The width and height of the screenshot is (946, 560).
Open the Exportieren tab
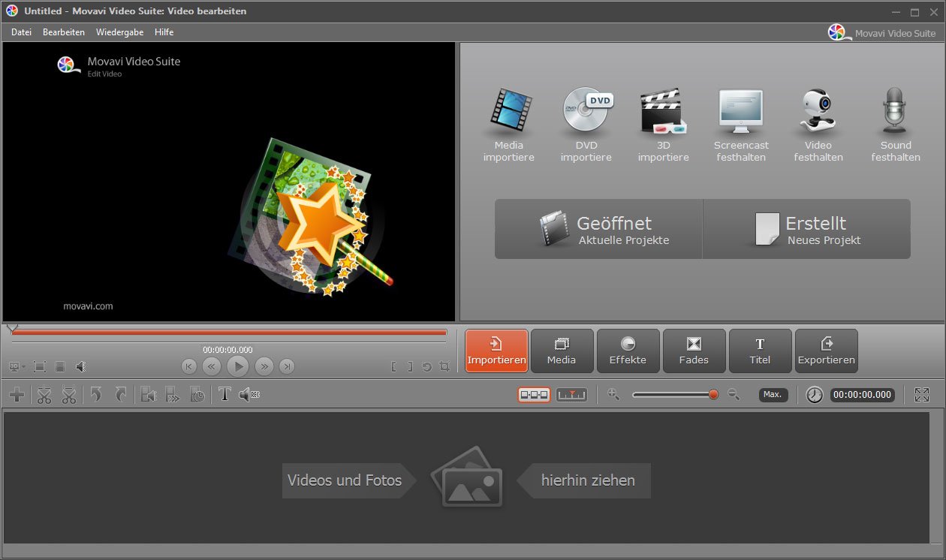pyautogui.click(x=826, y=351)
